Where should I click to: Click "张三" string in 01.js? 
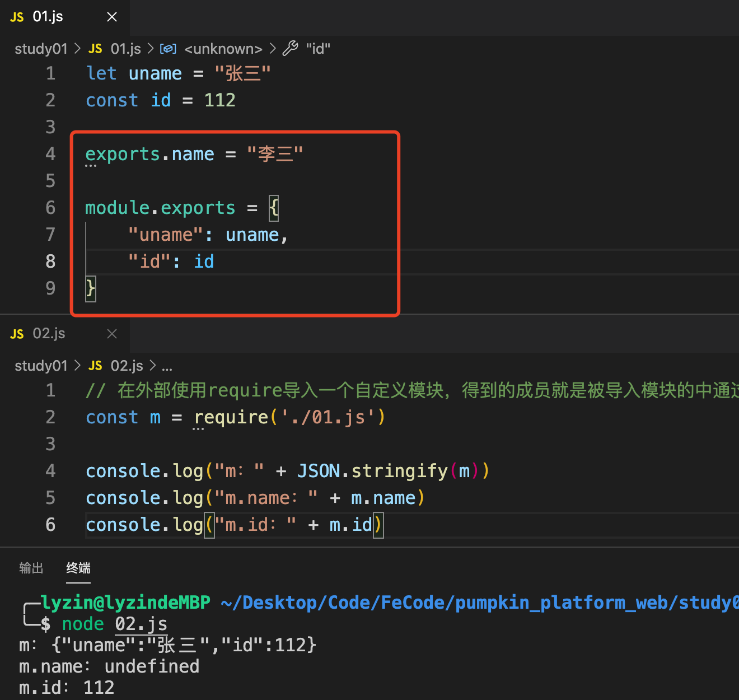click(243, 73)
